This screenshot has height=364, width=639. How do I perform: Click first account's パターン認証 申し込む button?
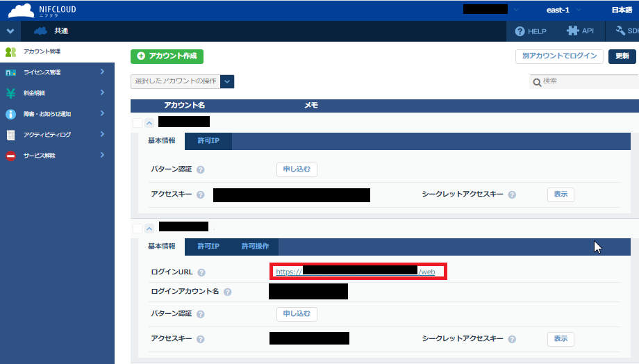tap(297, 169)
